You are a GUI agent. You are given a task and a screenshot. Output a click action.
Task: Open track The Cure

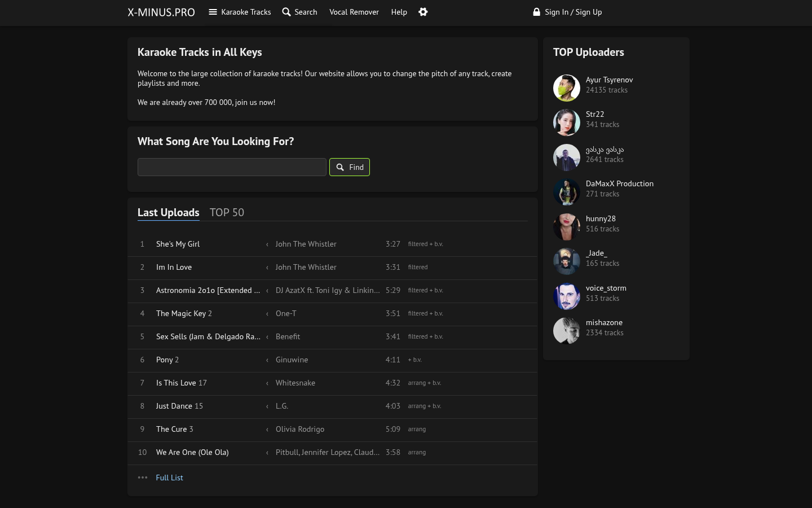[x=171, y=429]
